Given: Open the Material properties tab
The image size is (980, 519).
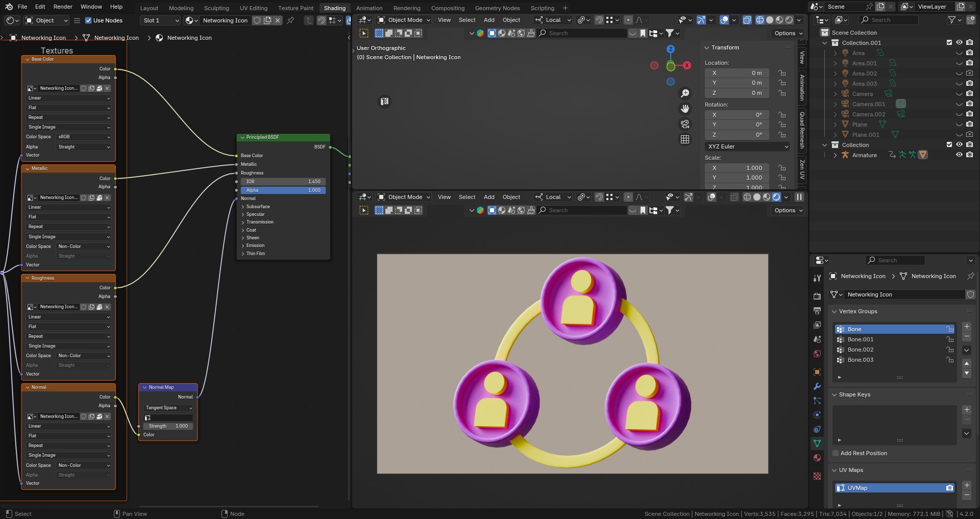Looking at the screenshot, I should [817, 458].
